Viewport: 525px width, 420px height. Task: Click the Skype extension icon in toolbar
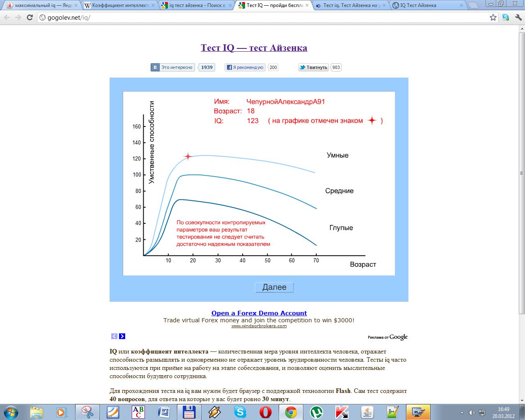[506, 18]
